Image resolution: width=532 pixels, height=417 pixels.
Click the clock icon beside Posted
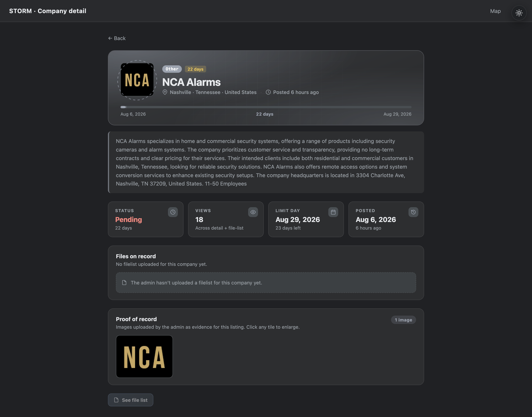pyautogui.click(x=268, y=92)
